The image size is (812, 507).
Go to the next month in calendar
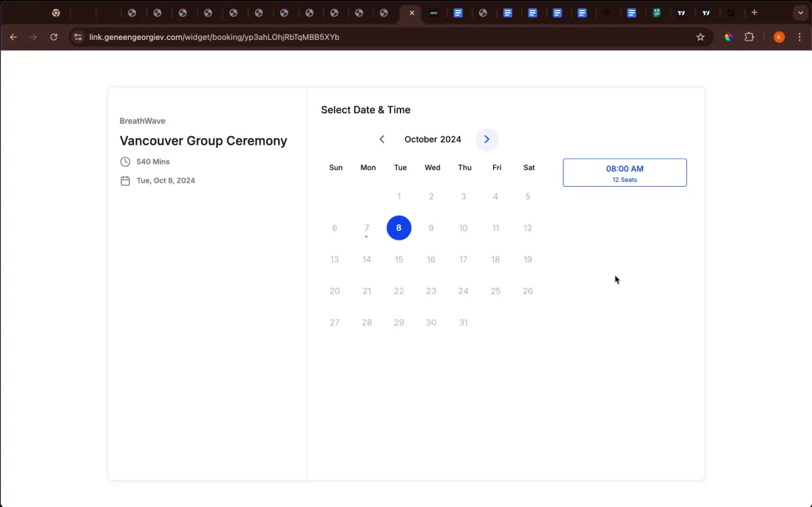tap(487, 139)
